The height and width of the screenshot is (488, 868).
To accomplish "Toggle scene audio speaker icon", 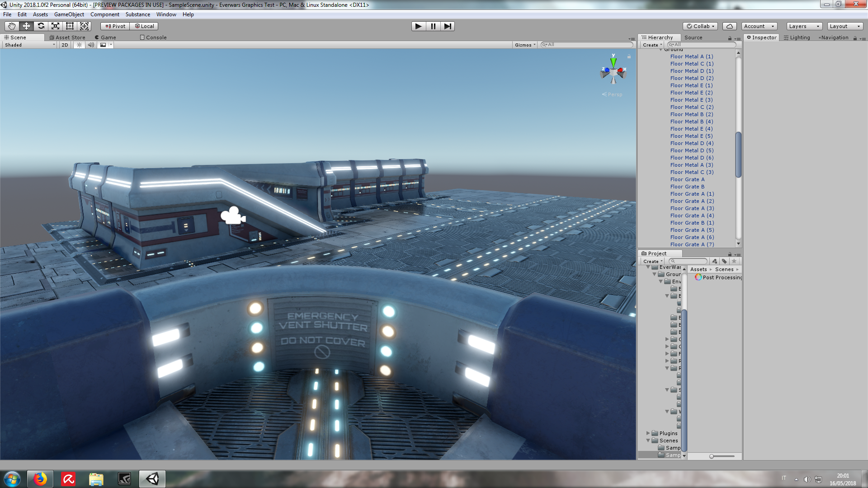I will tap(91, 45).
